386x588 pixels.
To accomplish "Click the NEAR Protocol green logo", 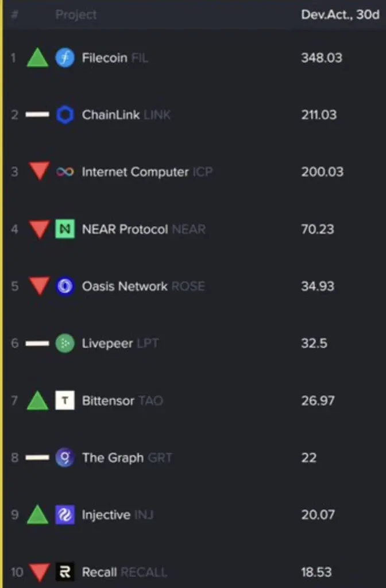I will pyautogui.click(x=65, y=229).
